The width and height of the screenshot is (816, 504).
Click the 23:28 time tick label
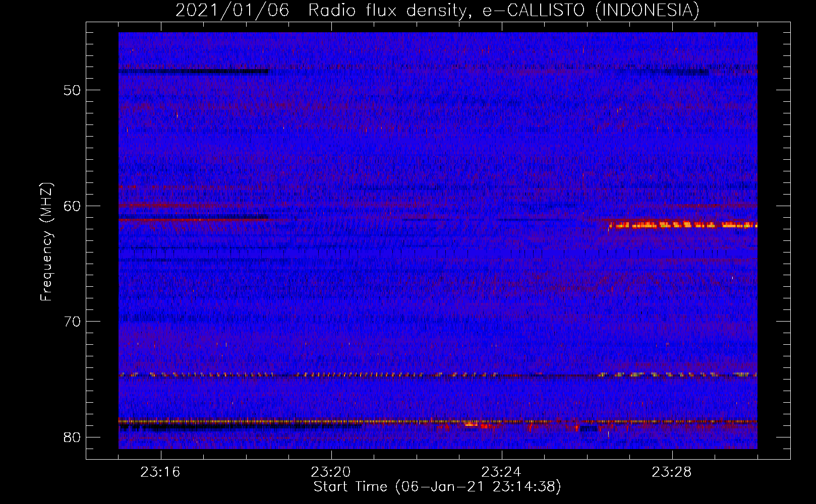pos(672,472)
